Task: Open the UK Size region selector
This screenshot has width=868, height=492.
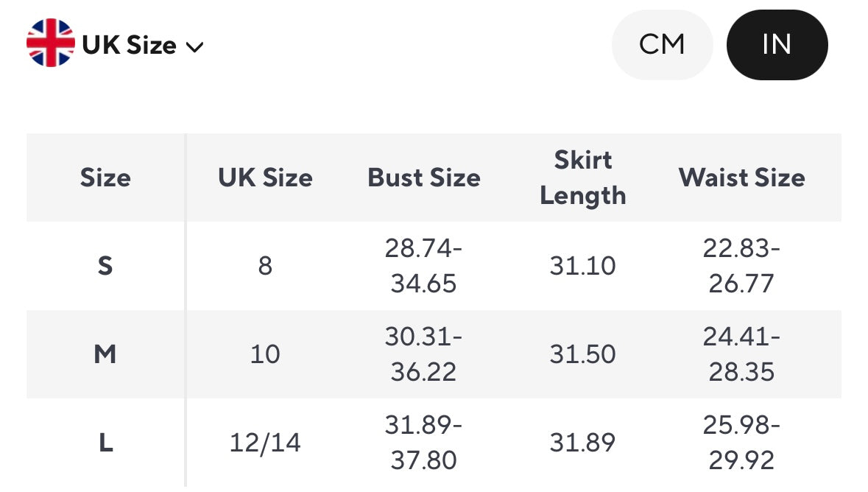Action: (x=130, y=46)
